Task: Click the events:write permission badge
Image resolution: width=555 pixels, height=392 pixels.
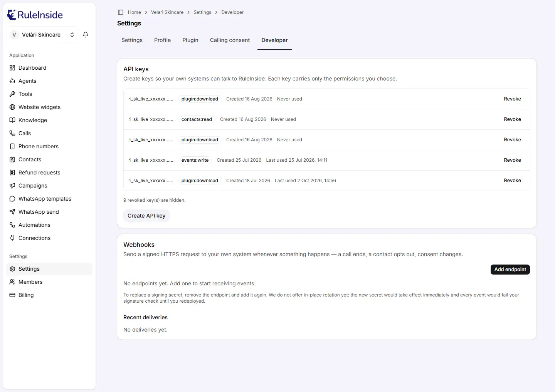Action: point(195,160)
